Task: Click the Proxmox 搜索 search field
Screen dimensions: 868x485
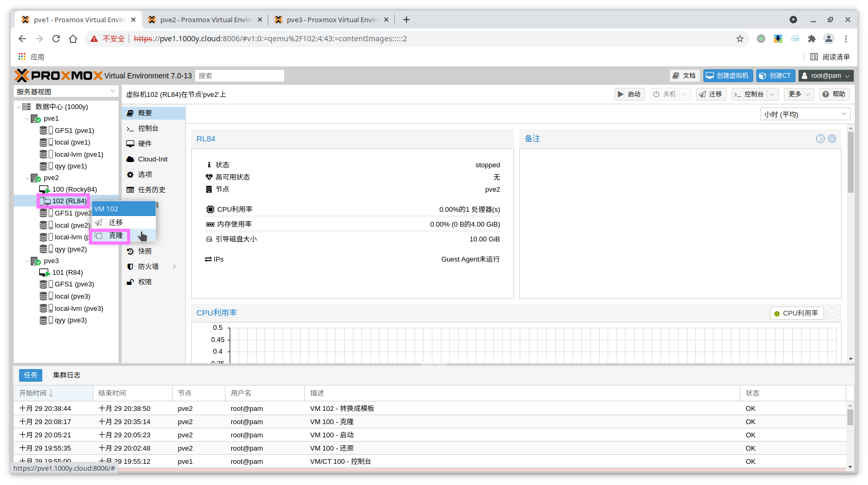Action: click(x=239, y=76)
